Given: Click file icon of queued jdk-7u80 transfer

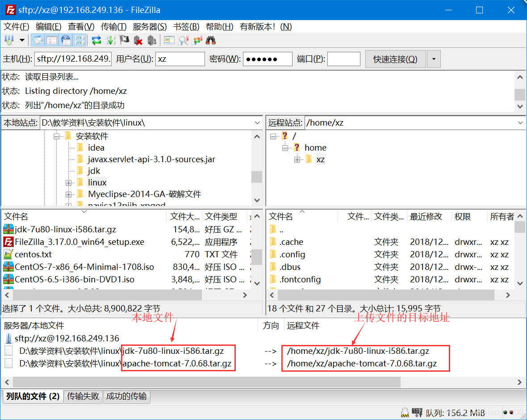Looking at the screenshot, I should [x=9, y=351].
